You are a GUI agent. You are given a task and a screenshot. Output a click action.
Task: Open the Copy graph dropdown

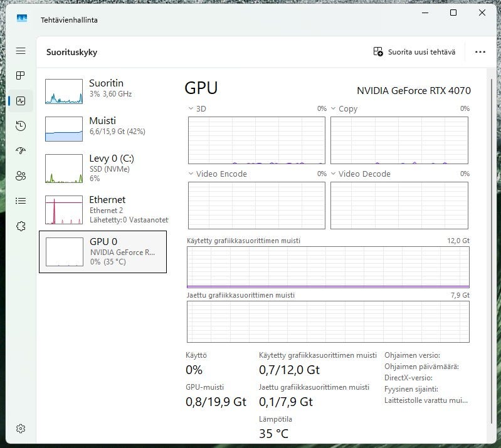pos(334,109)
